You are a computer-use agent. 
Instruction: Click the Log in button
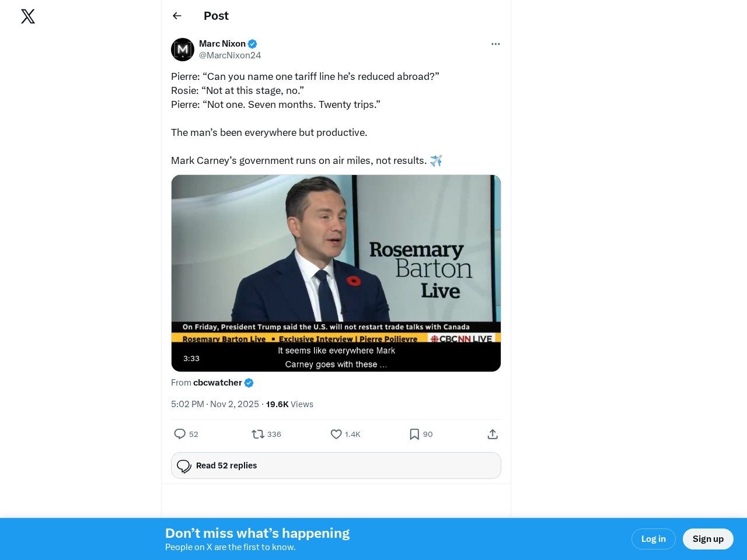tap(653, 539)
